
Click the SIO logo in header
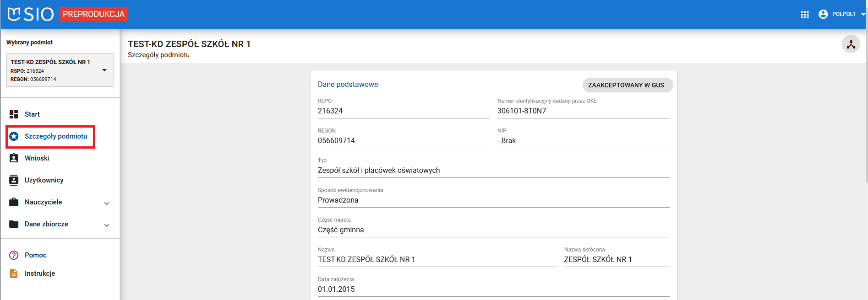(x=31, y=14)
